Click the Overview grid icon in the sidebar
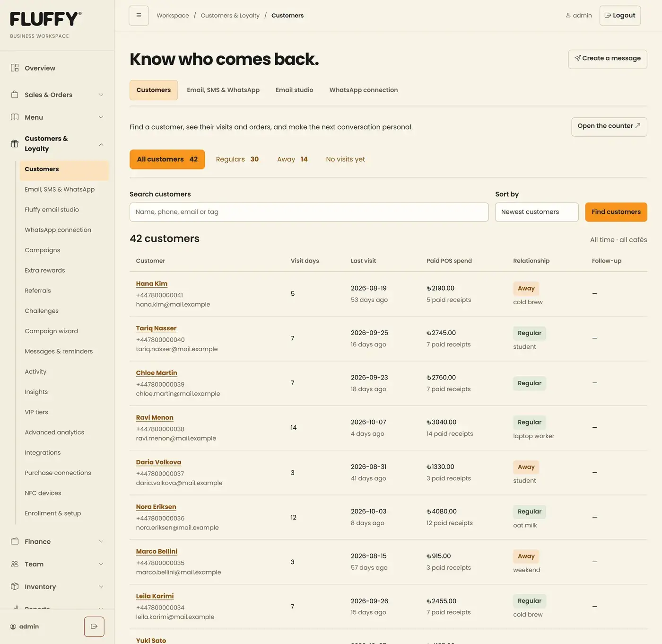The height and width of the screenshot is (644, 662). 15,68
